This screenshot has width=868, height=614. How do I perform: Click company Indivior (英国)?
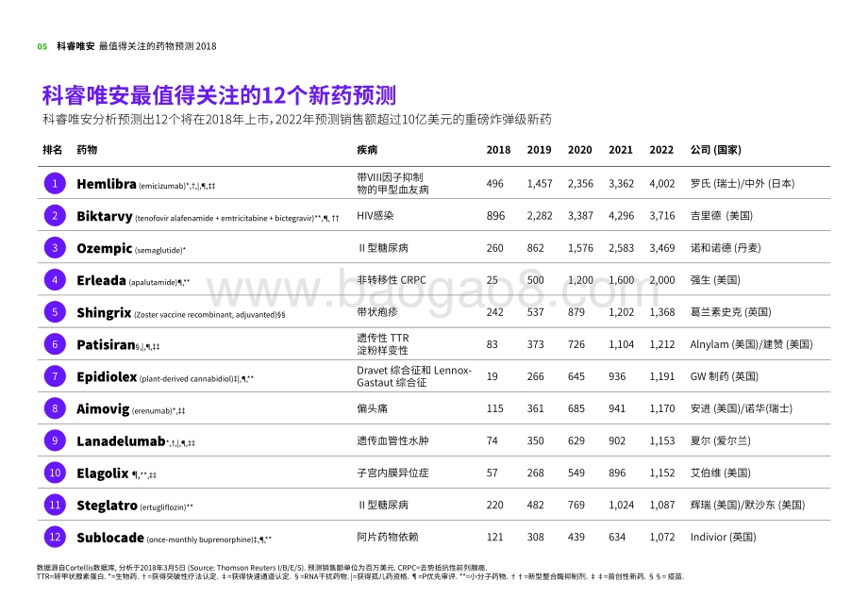pos(723,537)
